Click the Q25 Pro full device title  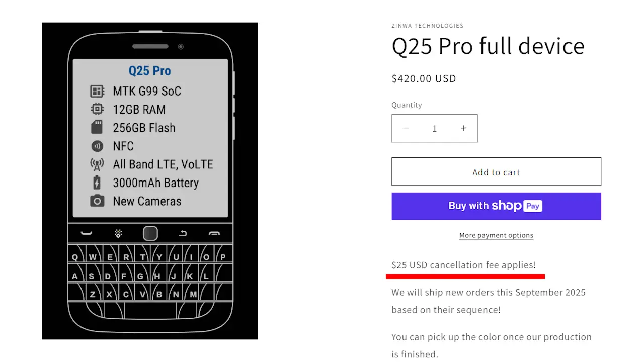[488, 46]
